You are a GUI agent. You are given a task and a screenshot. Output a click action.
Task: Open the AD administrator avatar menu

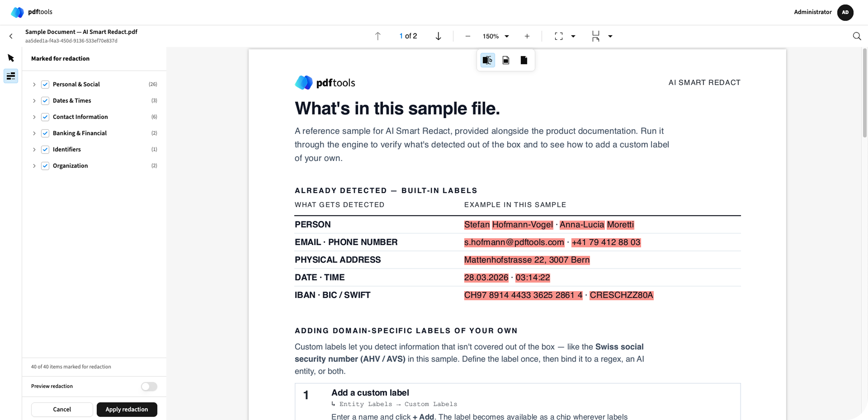pos(845,12)
